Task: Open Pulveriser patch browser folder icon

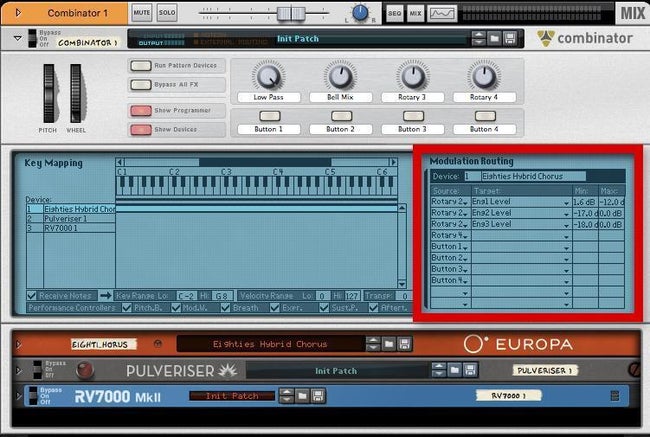Action: [455, 370]
